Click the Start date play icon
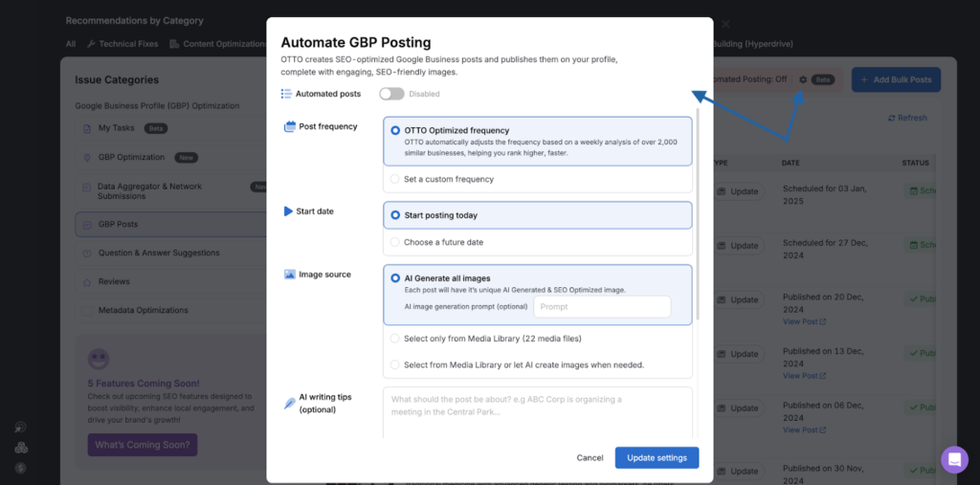Viewport: 980px width, 485px height. (x=288, y=211)
